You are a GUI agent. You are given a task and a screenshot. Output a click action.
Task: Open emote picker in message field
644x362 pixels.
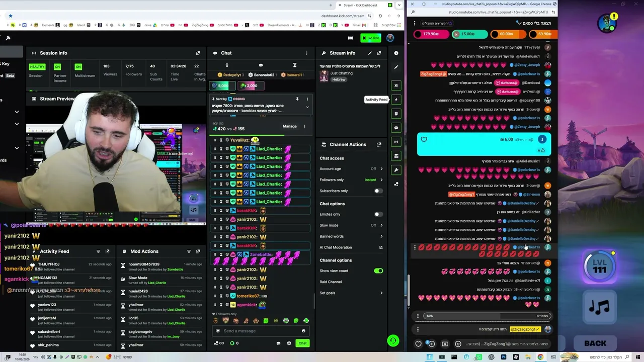coord(303,331)
